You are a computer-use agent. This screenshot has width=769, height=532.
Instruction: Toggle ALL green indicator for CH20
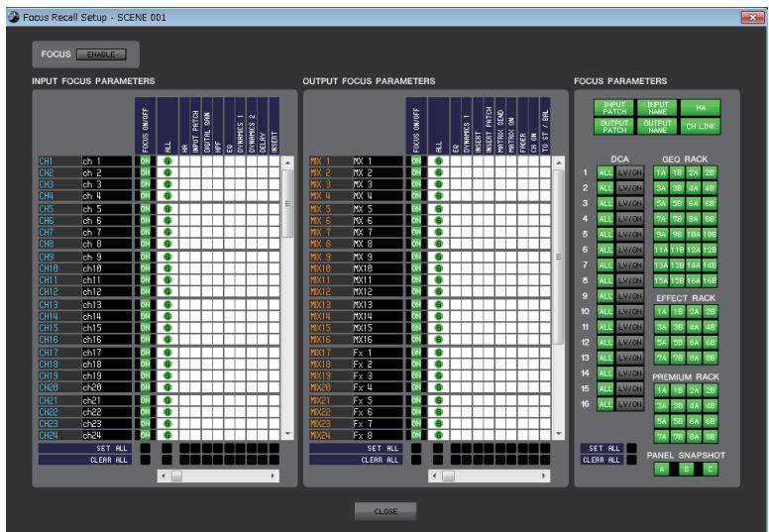[167, 387]
